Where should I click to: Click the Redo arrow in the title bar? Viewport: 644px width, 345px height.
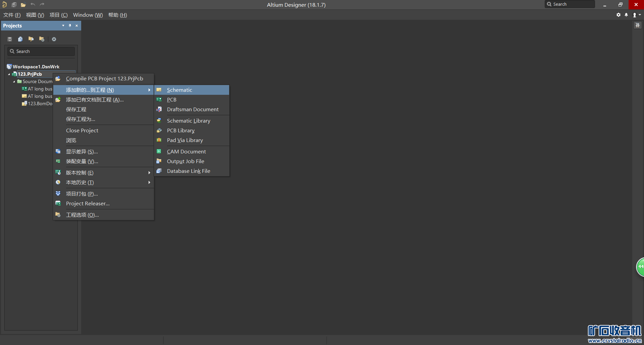point(42,4)
